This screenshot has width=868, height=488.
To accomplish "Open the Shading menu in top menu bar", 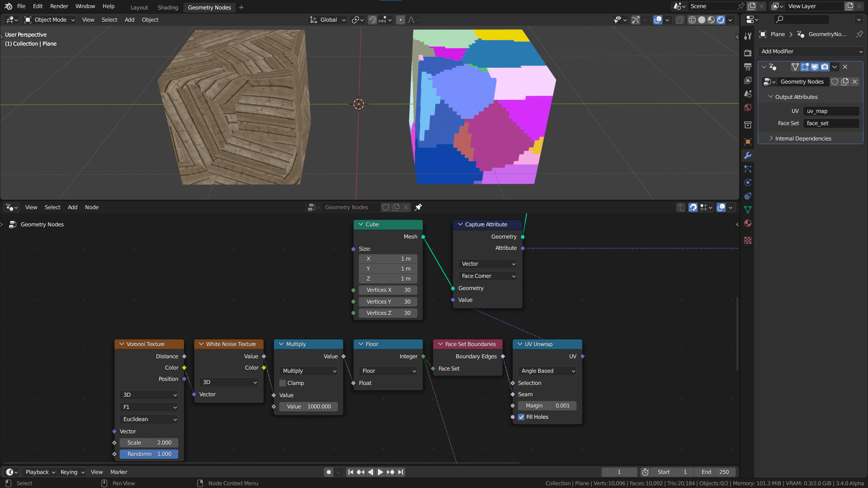I will click(167, 7).
